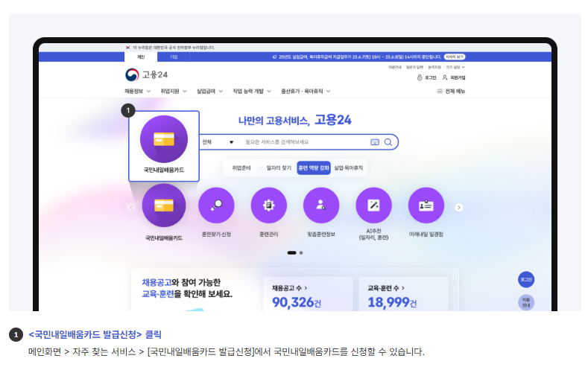Click the megaphone notice icon in the blue bar
Image resolution: width=588 pixels, height=370 pixels.
tap(274, 57)
